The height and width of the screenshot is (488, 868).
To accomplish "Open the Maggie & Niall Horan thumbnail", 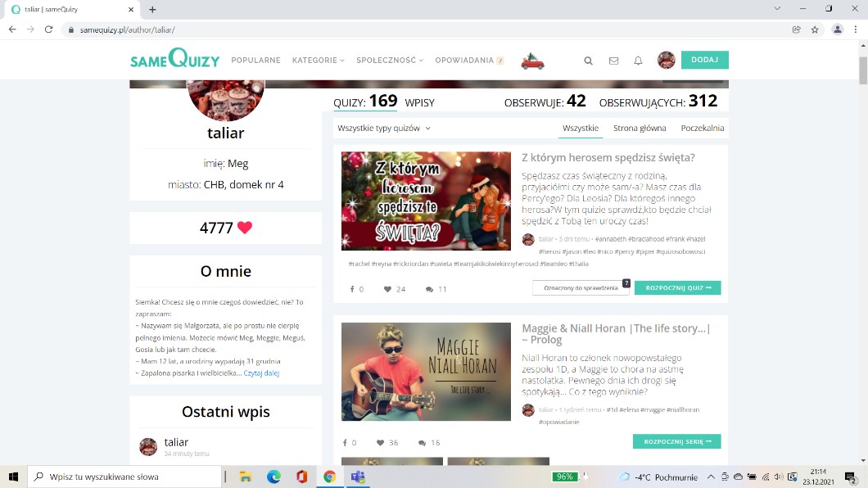I will point(426,372).
